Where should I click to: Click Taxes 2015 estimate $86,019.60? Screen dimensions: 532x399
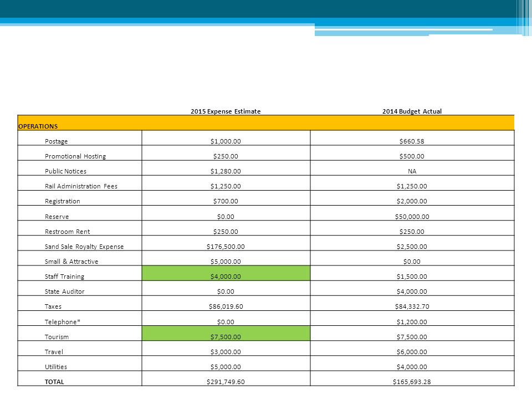pyautogui.click(x=226, y=306)
